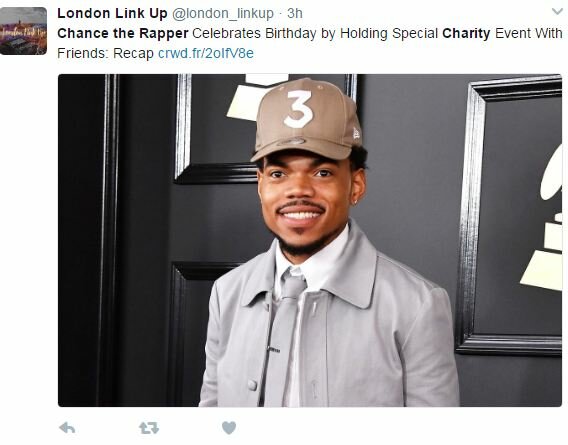Click the bold Charity keyword
Image resolution: width=568 pixels, height=445 pixels.
click(x=466, y=33)
